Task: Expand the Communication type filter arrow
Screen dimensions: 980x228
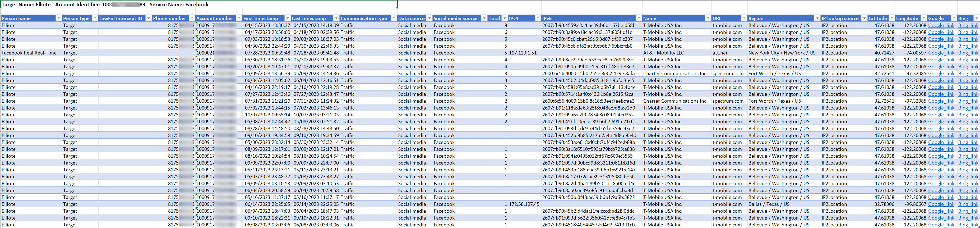Action: coord(393,18)
